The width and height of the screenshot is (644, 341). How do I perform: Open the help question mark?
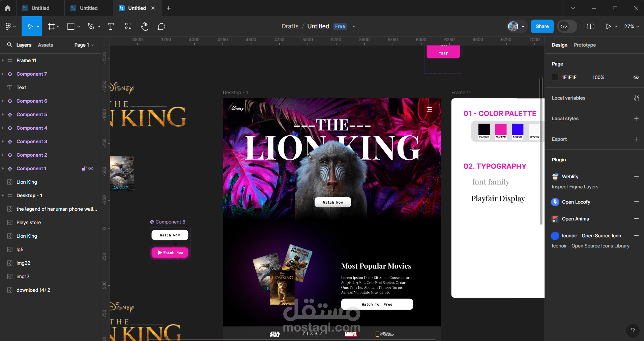pos(633,331)
